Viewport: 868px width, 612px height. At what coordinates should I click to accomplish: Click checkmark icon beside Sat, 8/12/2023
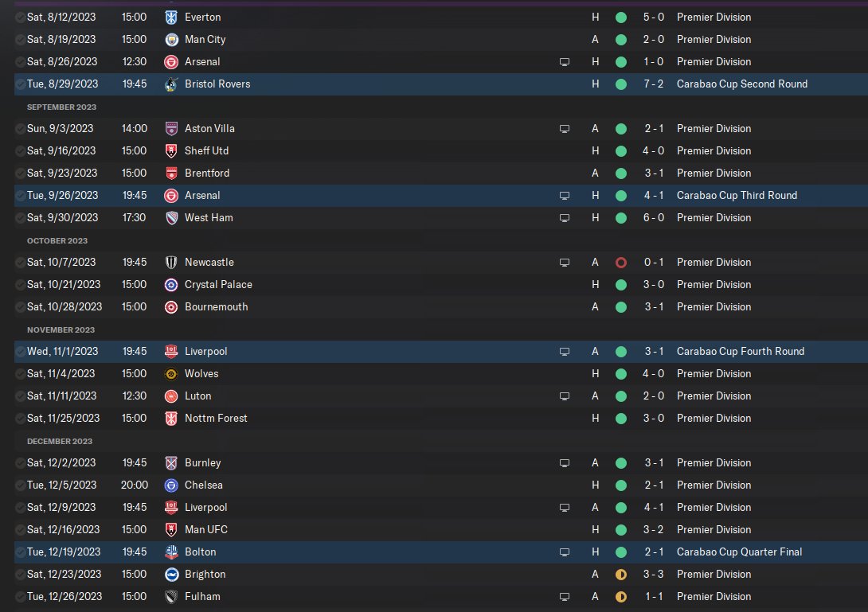(x=20, y=17)
